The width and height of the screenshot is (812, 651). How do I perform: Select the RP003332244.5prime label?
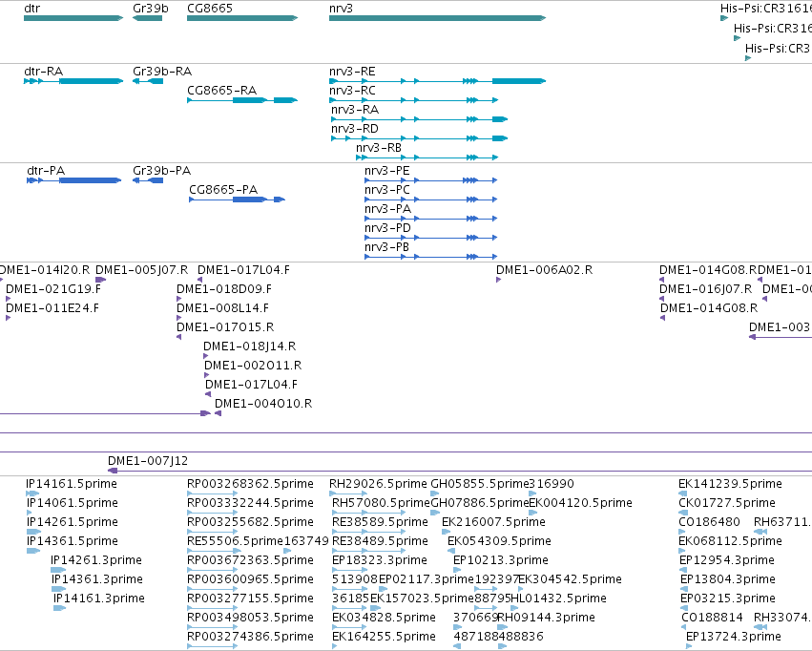click(x=251, y=503)
